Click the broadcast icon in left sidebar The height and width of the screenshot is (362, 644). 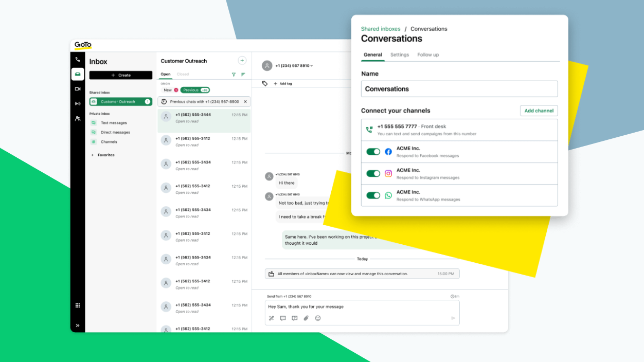(x=78, y=103)
